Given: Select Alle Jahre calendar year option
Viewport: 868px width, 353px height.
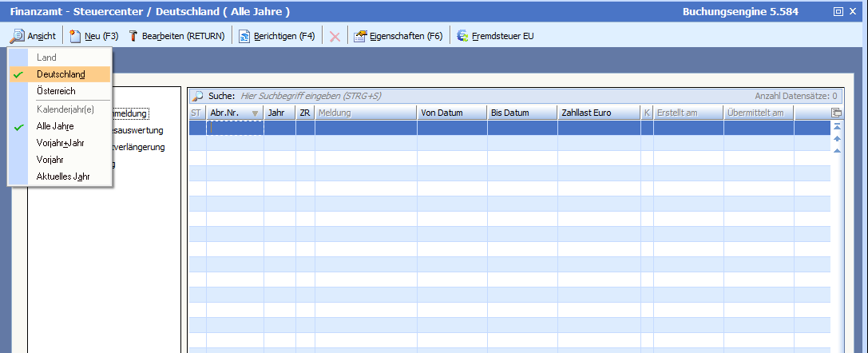Looking at the screenshot, I should [x=55, y=126].
